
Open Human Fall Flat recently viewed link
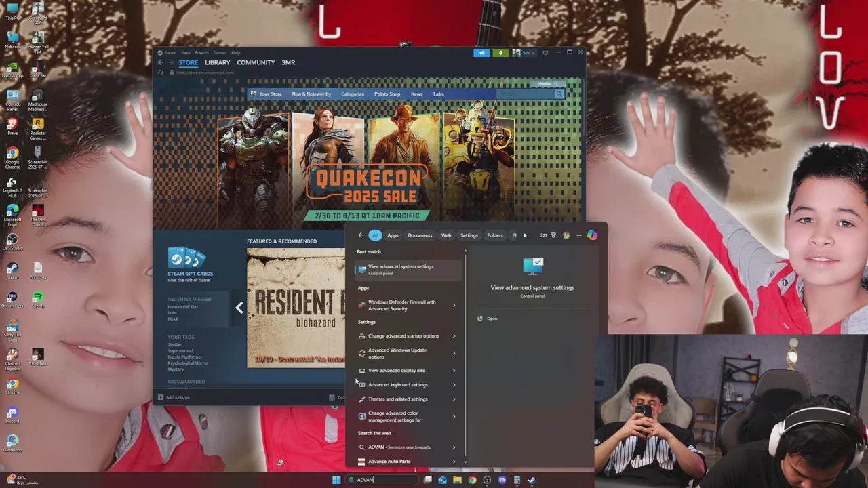pyautogui.click(x=182, y=307)
